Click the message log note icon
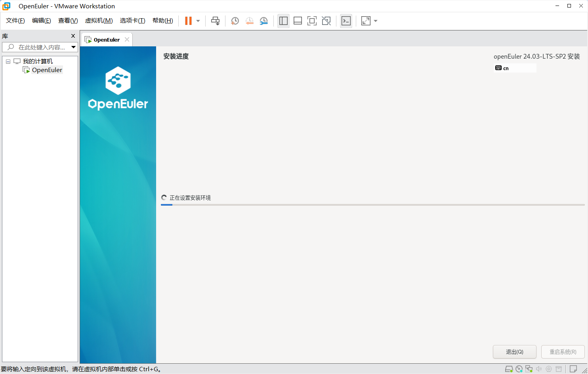This screenshot has height=374, width=588. pyautogui.click(x=573, y=369)
